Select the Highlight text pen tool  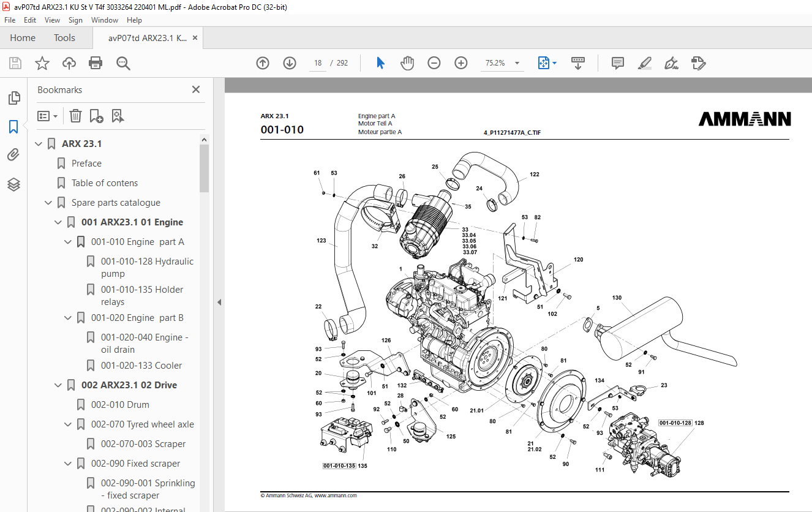tap(644, 63)
